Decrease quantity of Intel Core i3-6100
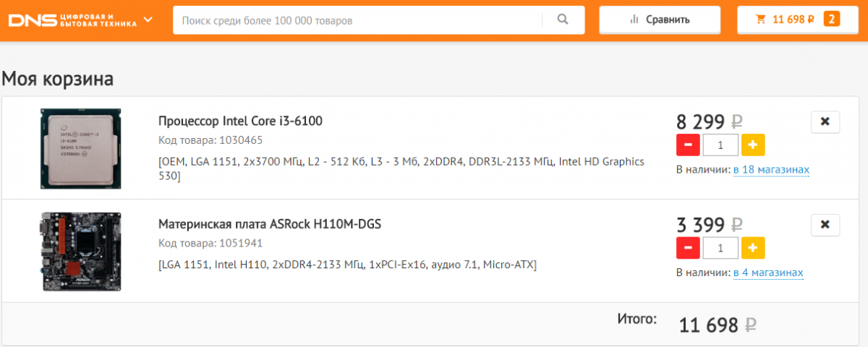 coord(687,145)
